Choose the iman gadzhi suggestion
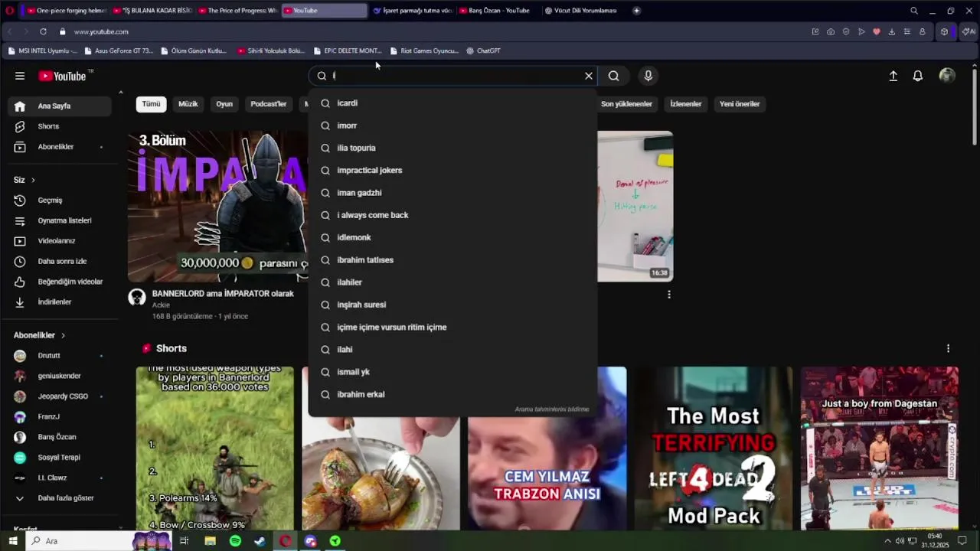Screen dimensions: 980x551 452,193
